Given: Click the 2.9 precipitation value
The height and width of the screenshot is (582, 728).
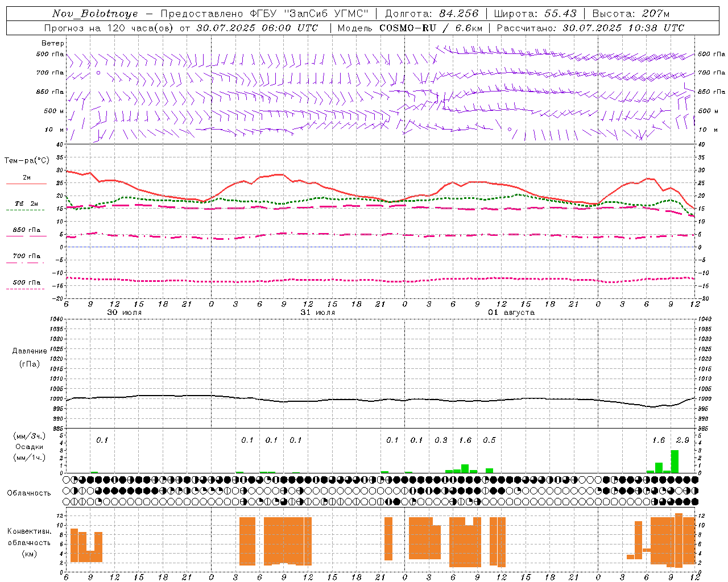Looking at the screenshot, I should [x=682, y=440].
